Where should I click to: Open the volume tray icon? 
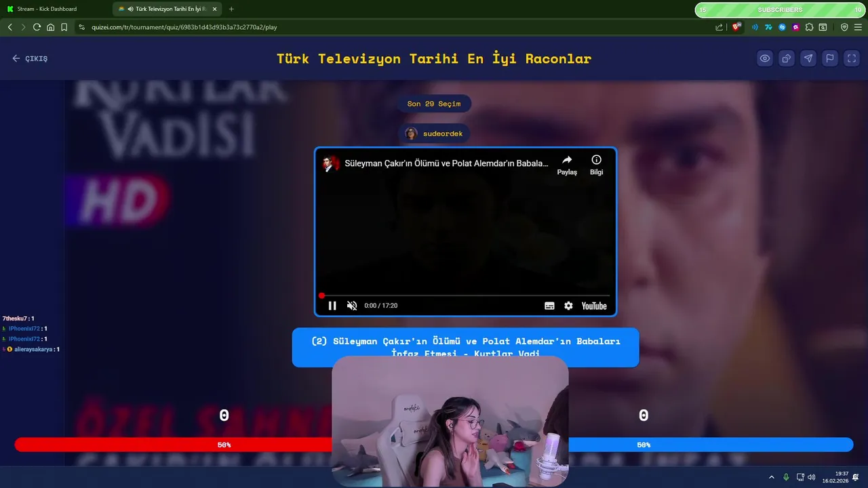coord(812,477)
